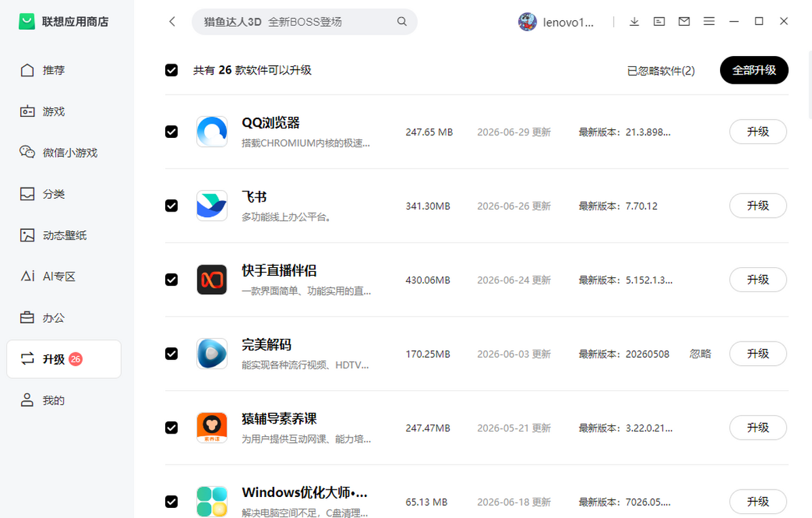This screenshot has width=812, height=518.
Task: Click the search magnifier icon
Action: [x=402, y=22]
